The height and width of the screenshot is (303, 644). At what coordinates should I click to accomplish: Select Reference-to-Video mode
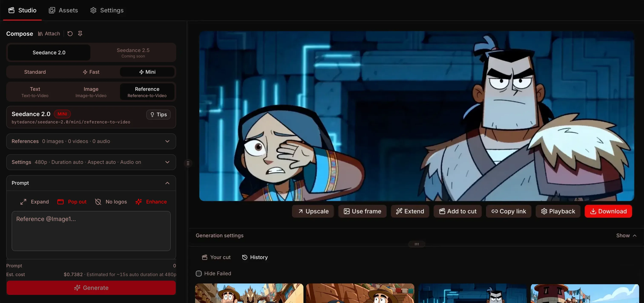coord(147,92)
